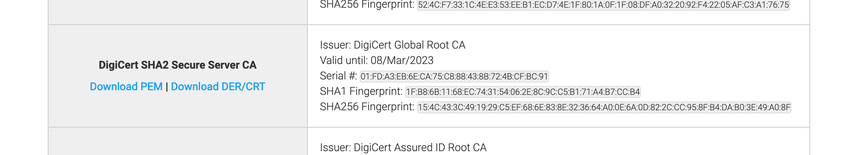
Task: Click SHA256 Fingerprint label beside 52:4C value
Action: pyautogui.click(x=367, y=5)
